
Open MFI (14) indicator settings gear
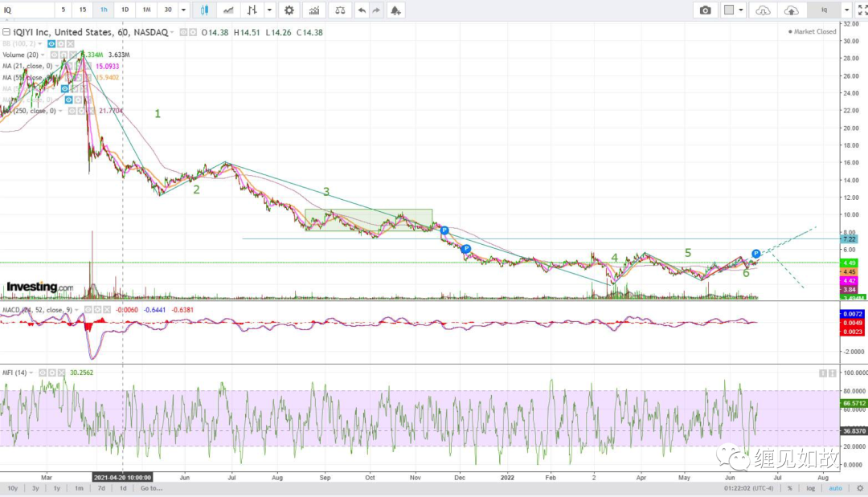[x=52, y=373]
